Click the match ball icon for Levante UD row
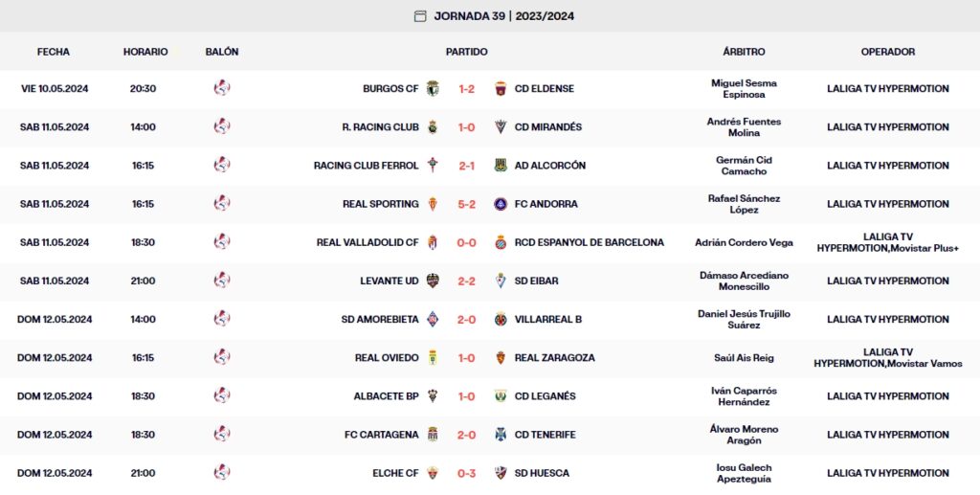980x495 pixels. coord(222,281)
